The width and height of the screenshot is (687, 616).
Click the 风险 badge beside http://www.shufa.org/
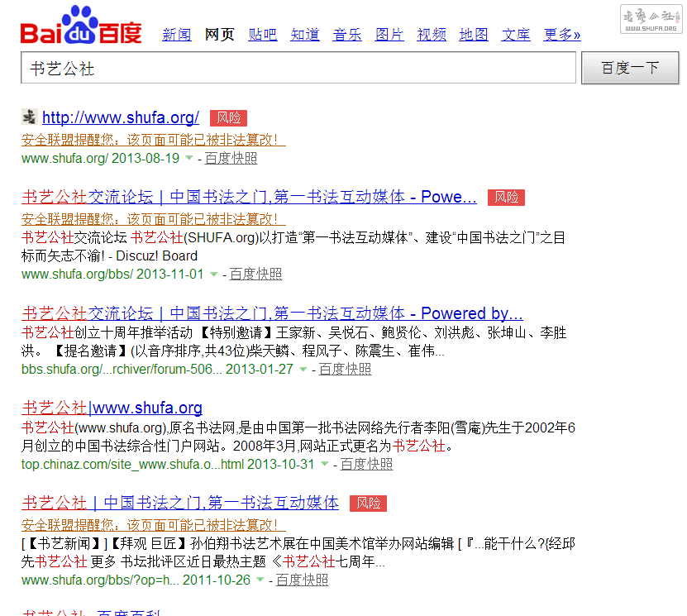[228, 117]
